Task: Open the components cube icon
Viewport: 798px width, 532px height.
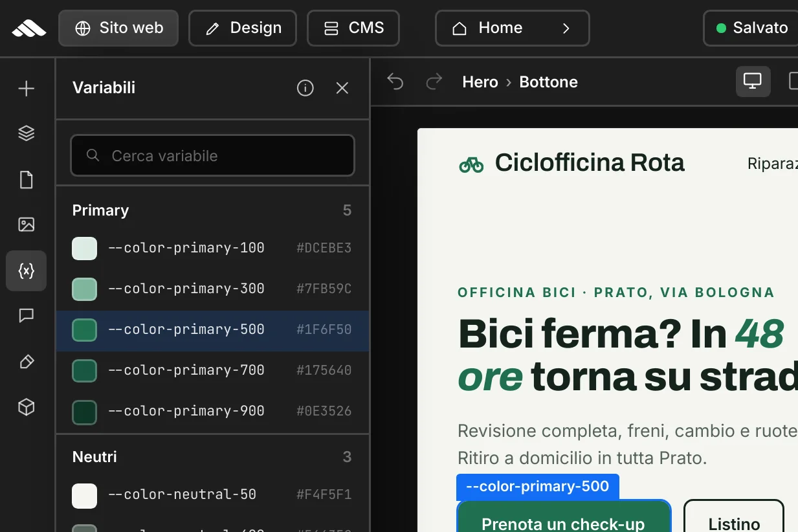Action: click(26, 407)
